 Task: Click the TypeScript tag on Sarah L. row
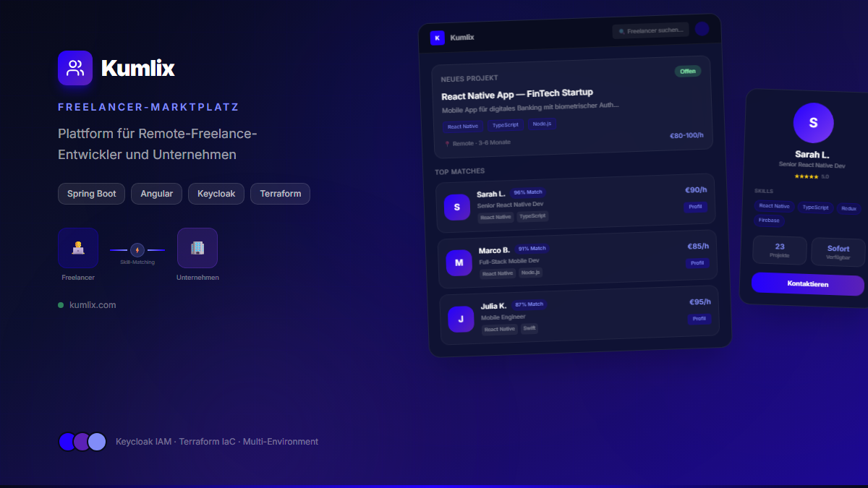(x=532, y=216)
